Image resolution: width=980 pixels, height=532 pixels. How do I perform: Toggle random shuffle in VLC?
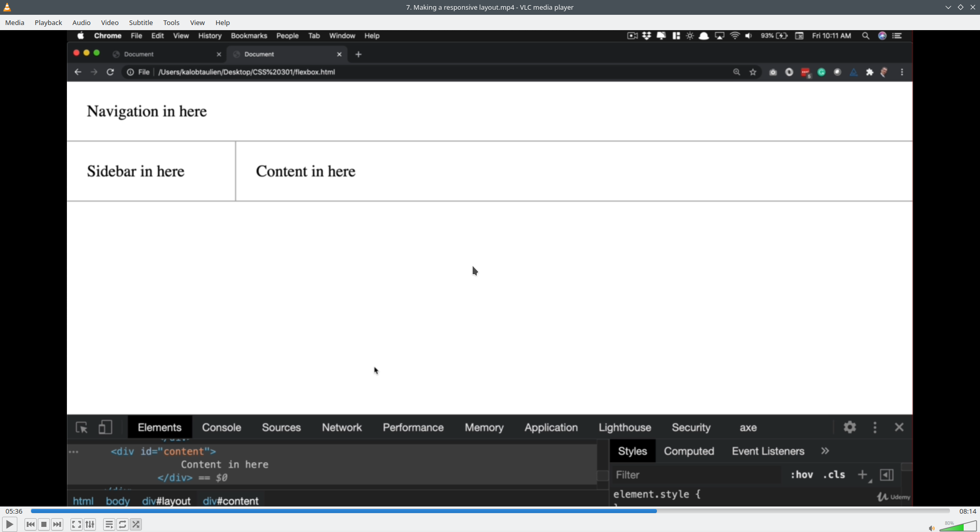(x=136, y=524)
